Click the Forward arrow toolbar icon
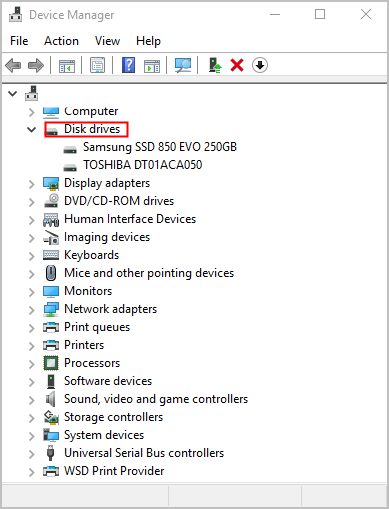This screenshot has width=389, height=509. pos(36,65)
